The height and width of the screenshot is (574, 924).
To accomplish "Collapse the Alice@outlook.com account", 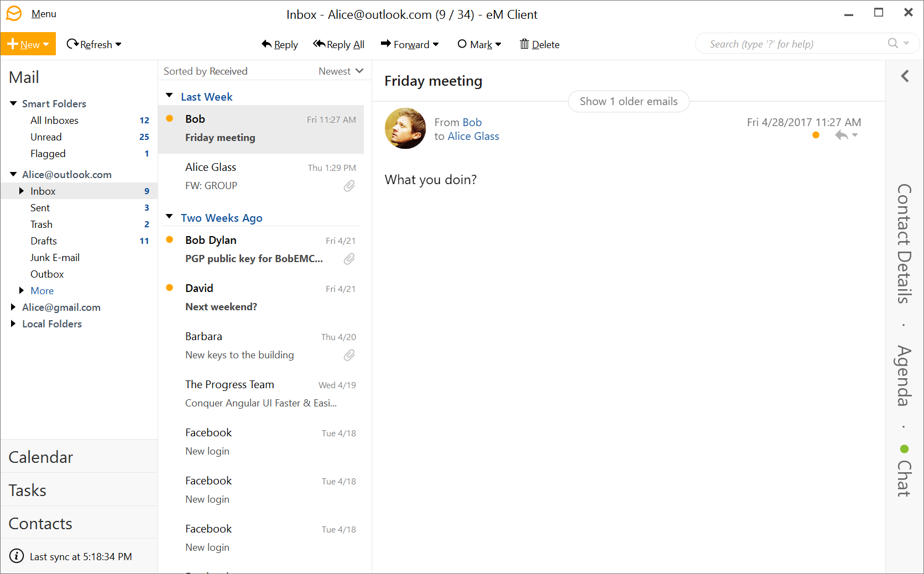I will (13, 174).
